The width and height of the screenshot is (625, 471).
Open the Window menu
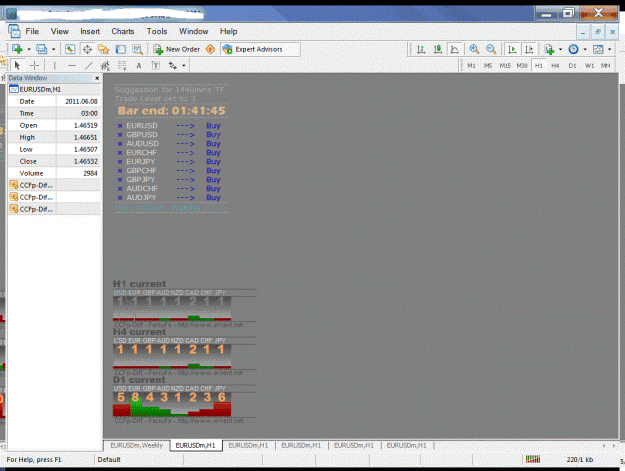click(x=193, y=31)
